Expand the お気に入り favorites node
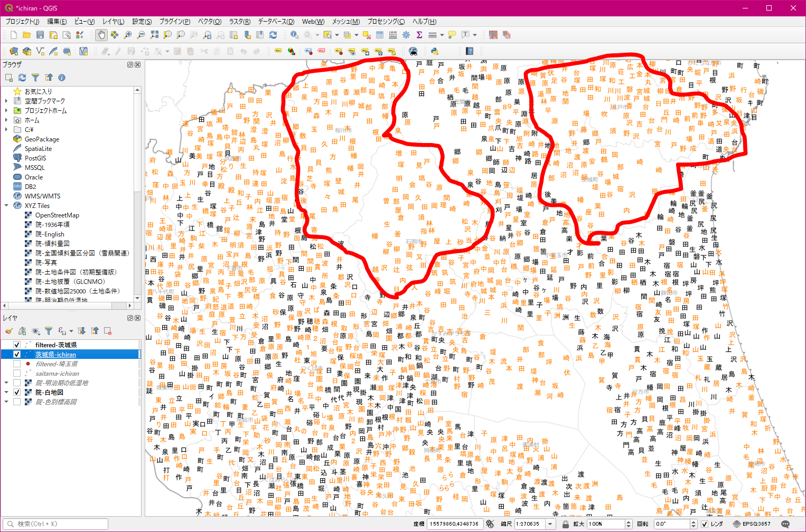This screenshot has height=532, width=806. 6,91
